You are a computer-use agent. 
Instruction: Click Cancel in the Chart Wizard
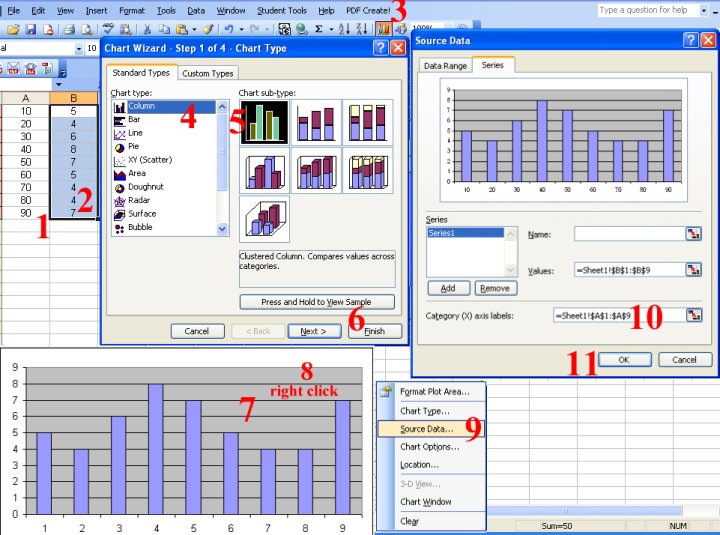[197, 331]
